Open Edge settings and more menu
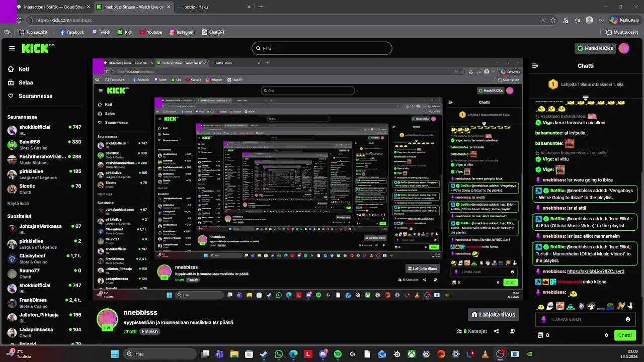This screenshot has height=362, width=644. pos(602,20)
